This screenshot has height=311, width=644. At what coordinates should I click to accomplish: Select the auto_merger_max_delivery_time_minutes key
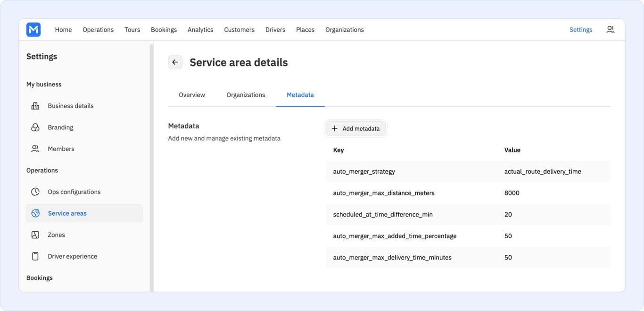coord(392,257)
